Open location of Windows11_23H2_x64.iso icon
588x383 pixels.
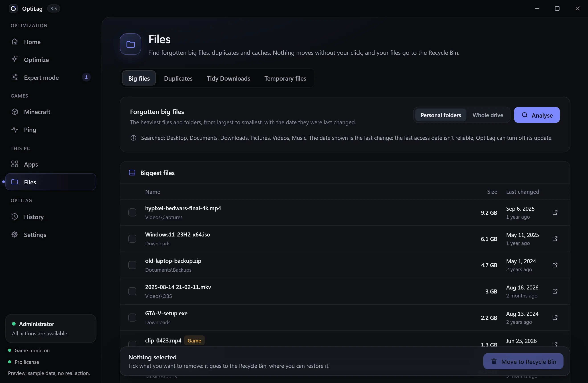pos(555,238)
